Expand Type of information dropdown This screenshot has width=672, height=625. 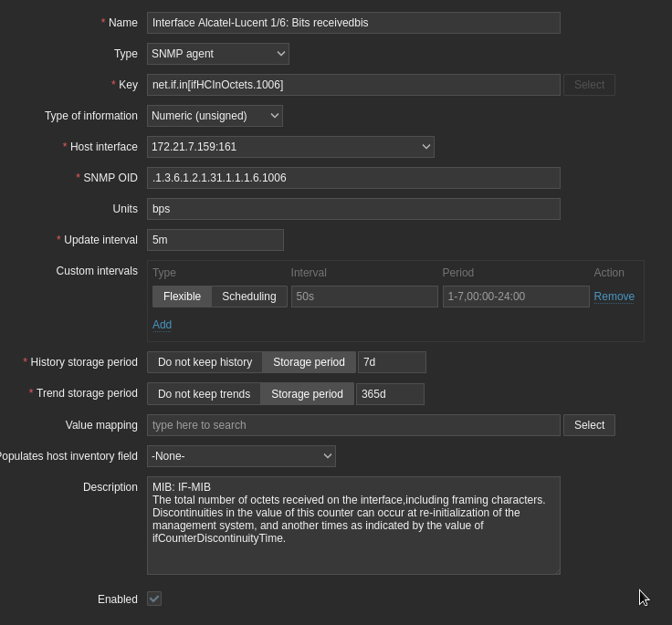pos(215,116)
